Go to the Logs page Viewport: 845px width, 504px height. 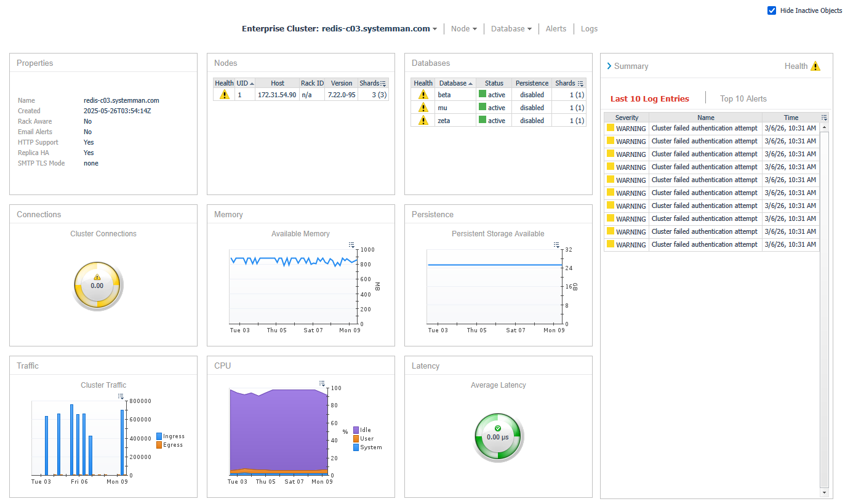coord(589,29)
